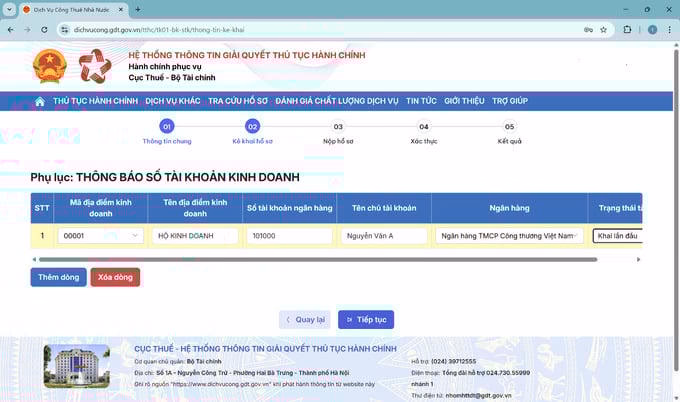Open the Trạng thái dropdown showing Khai lần đầu
This screenshot has width=680, height=402.
coord(616,237)
